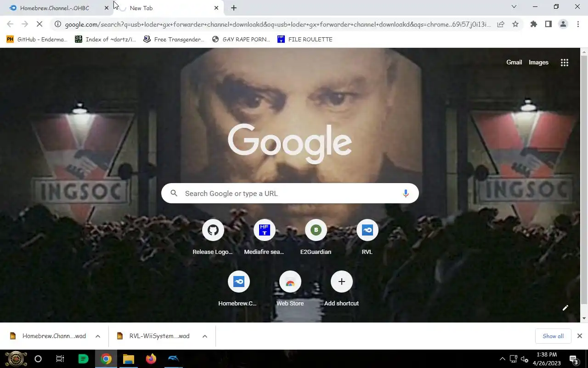
Task: Click the customize page pencil icon
Action: [565, 308]
